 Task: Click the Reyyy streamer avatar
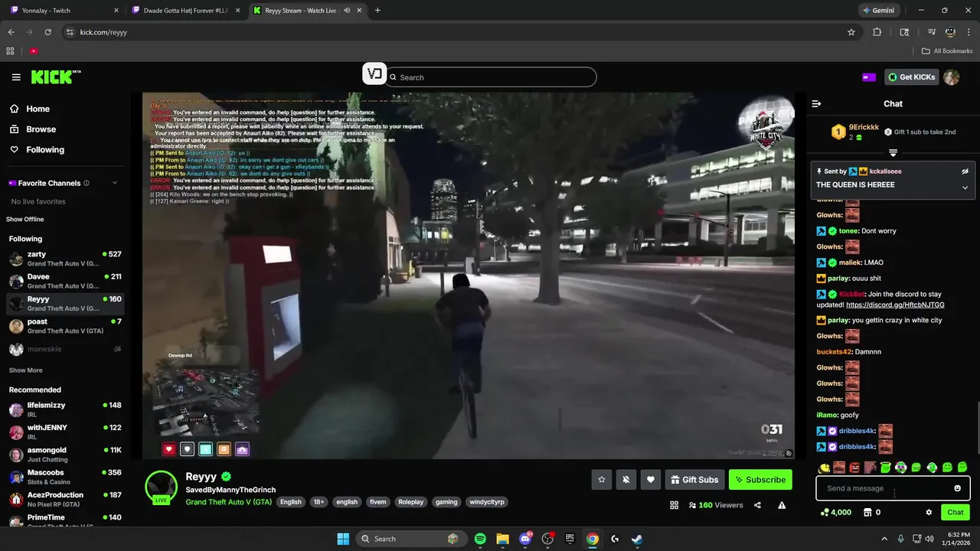(162, 487)
